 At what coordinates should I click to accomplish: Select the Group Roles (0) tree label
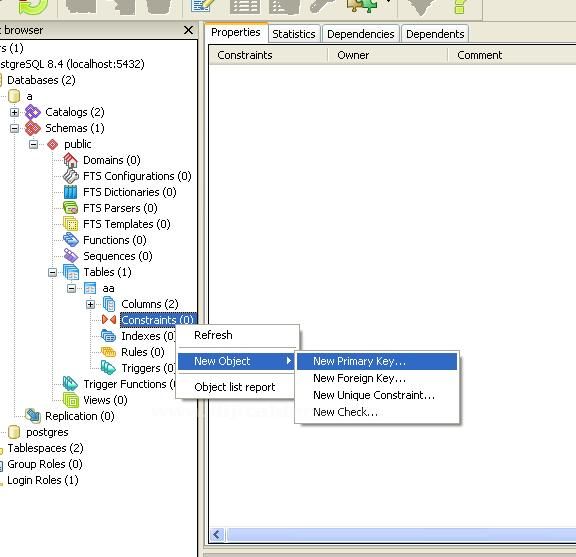pos(45,464)
